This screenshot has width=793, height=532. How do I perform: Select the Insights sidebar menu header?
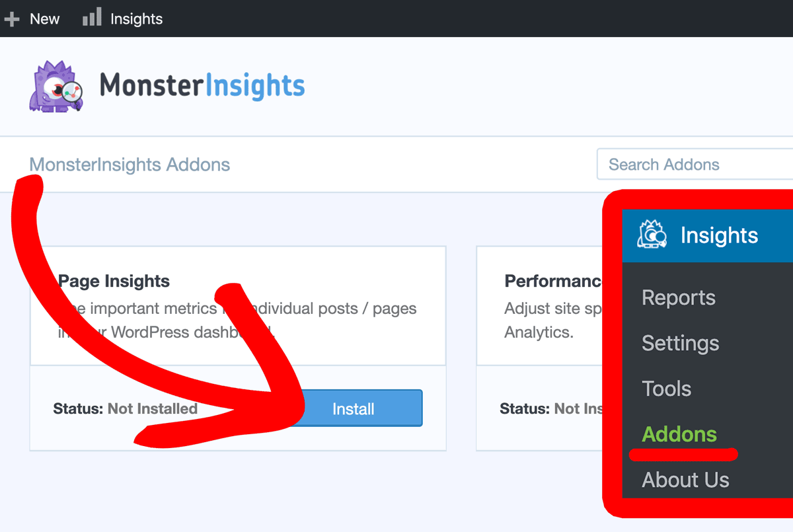[708, 235]
